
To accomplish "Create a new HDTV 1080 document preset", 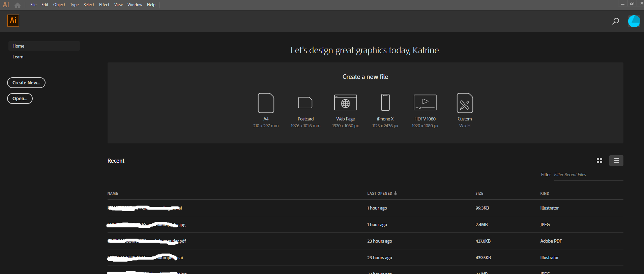I will click(425, 110).
